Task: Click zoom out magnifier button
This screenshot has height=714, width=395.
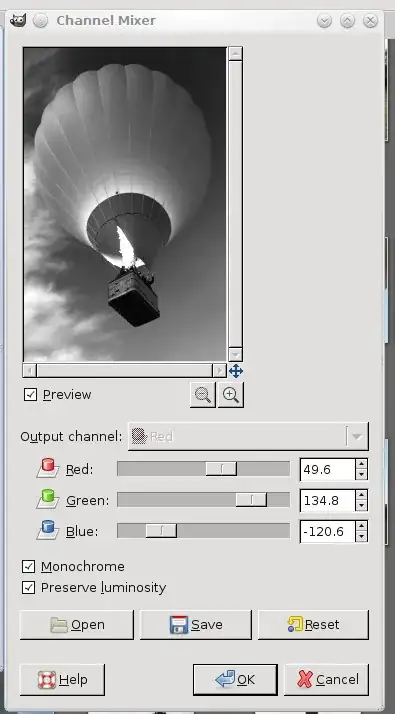Action: click(203, 394)
